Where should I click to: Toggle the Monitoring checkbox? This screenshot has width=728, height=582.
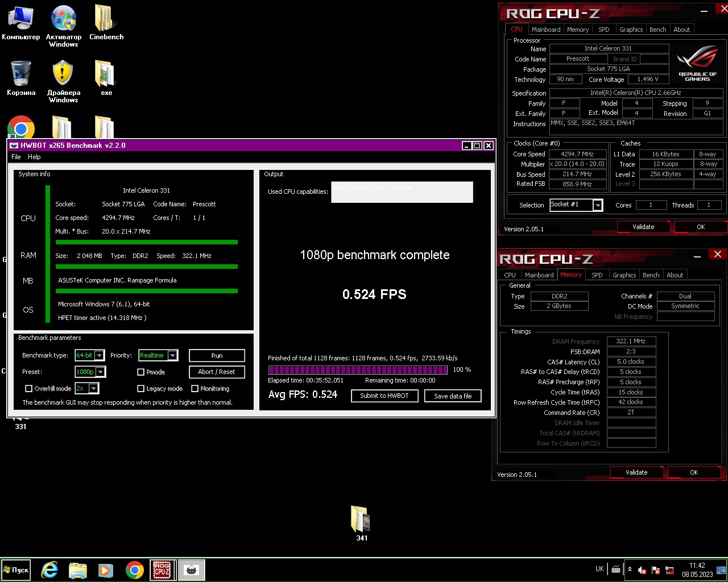(195, 388)
